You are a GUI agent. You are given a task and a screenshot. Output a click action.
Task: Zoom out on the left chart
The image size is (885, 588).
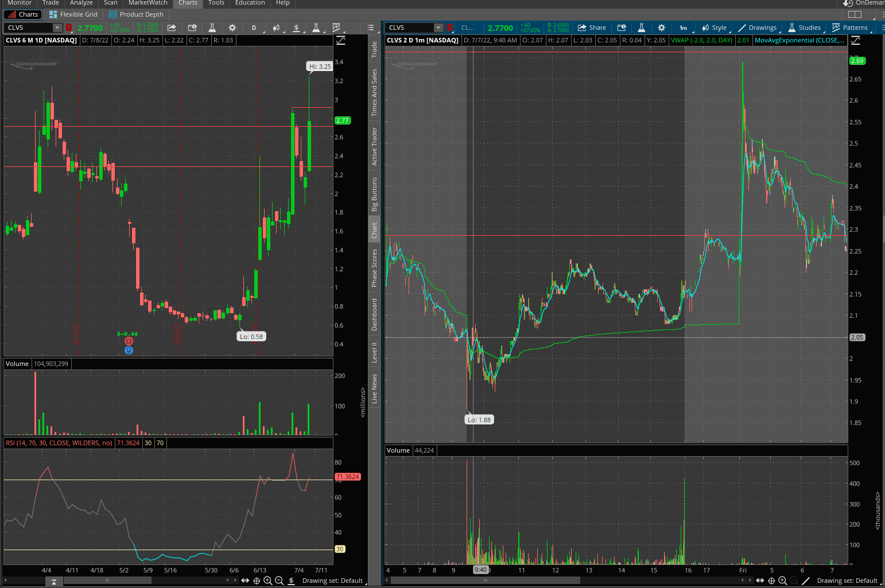280,581
